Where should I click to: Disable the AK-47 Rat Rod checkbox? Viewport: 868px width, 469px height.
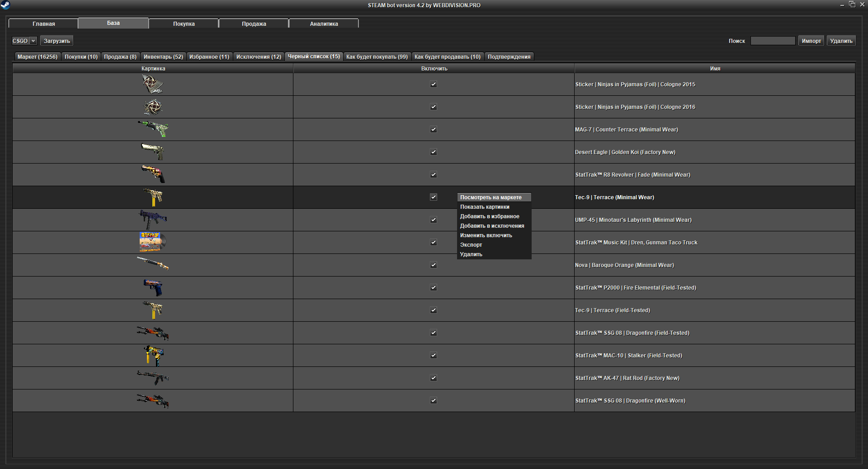434,378
